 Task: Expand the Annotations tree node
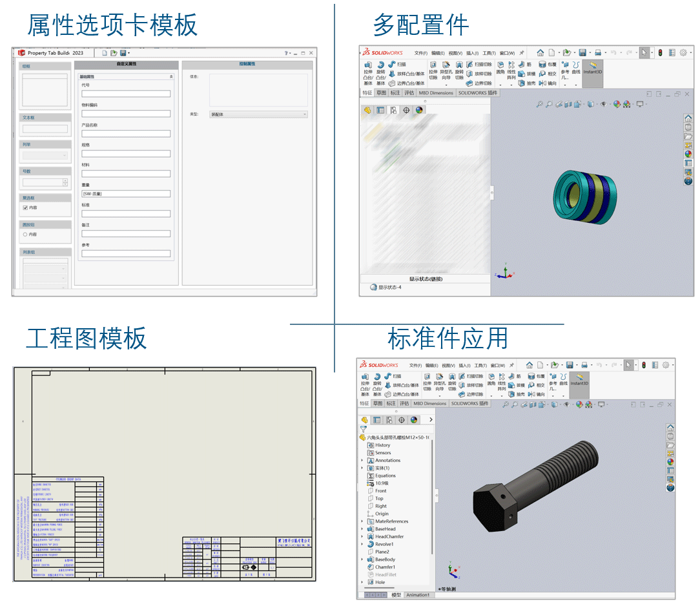point(362,460)
